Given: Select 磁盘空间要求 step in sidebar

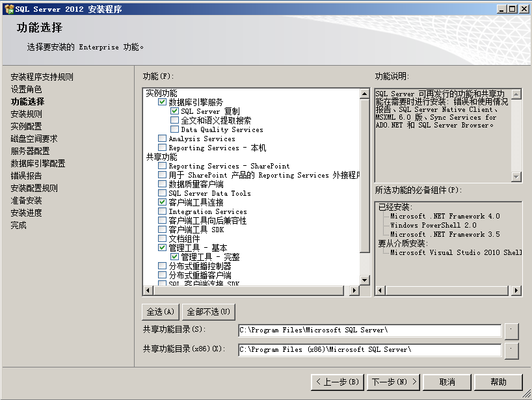Looking at the screenshot, I should coord(34,139).
